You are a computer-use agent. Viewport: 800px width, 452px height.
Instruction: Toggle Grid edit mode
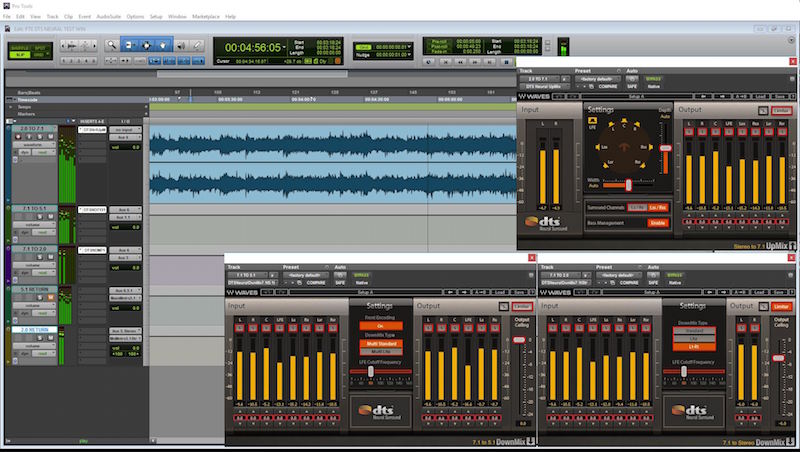[x=39, y=55]
